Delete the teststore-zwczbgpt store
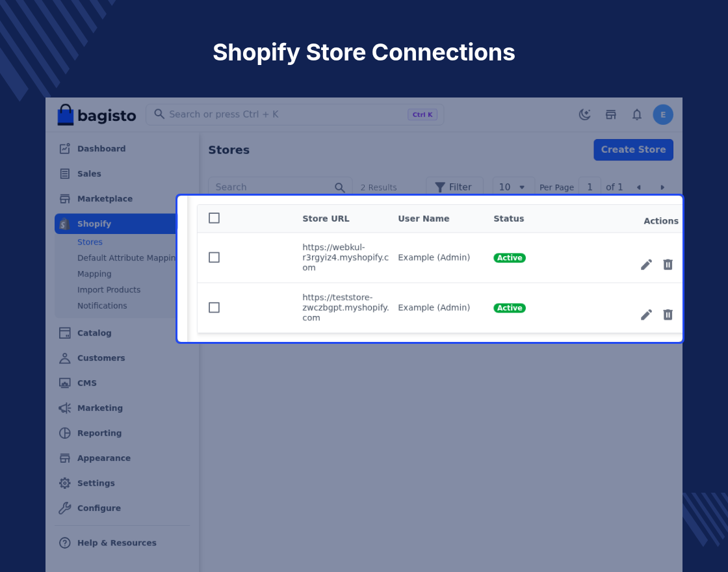 [668, 315]
